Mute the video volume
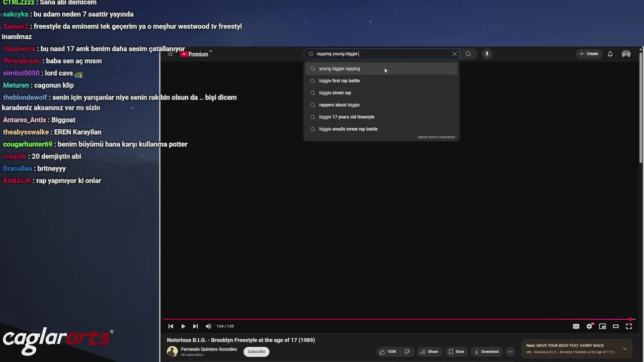 coord(208,326)
